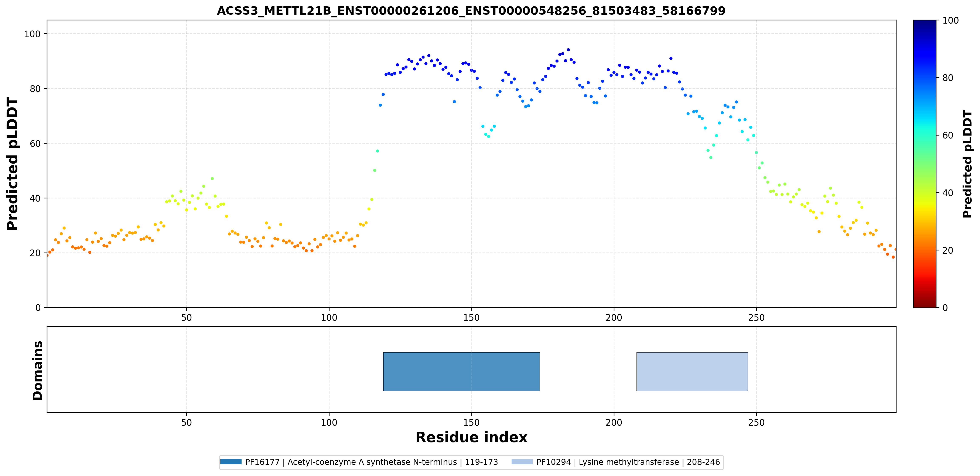Click x-axis tick label 150 under scatter plot
The height and width of the screenshot is (476, 980).
pos(471,318)
